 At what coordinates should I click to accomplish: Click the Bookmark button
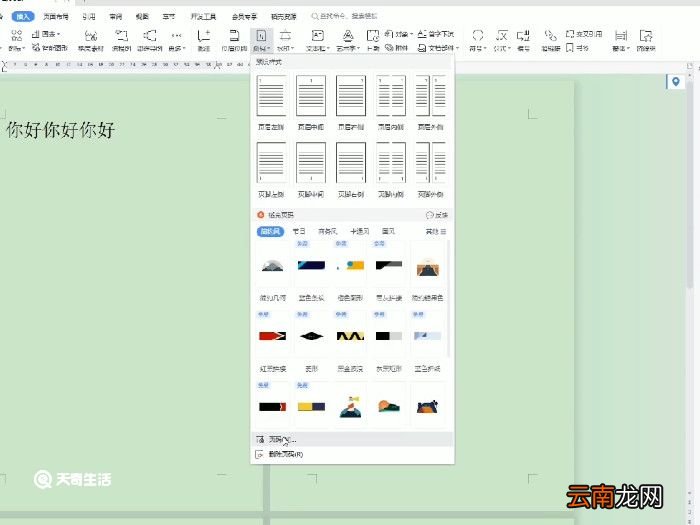click(577, 47)
